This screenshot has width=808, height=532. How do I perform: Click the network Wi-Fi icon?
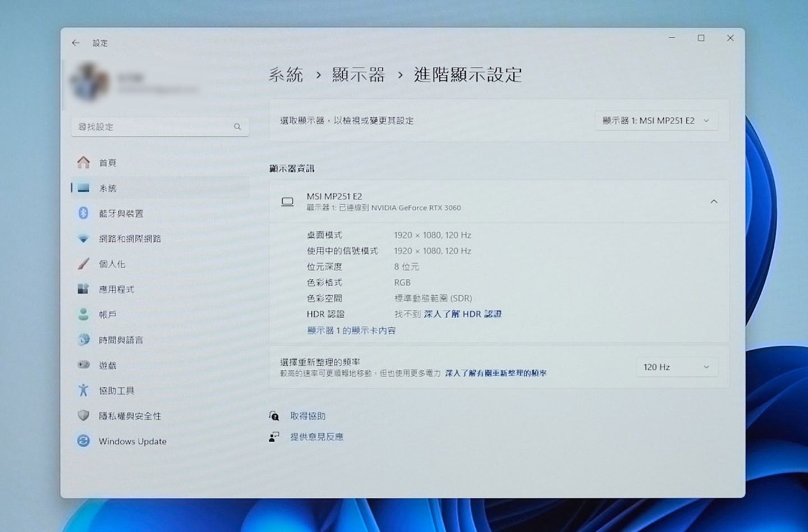84,239
